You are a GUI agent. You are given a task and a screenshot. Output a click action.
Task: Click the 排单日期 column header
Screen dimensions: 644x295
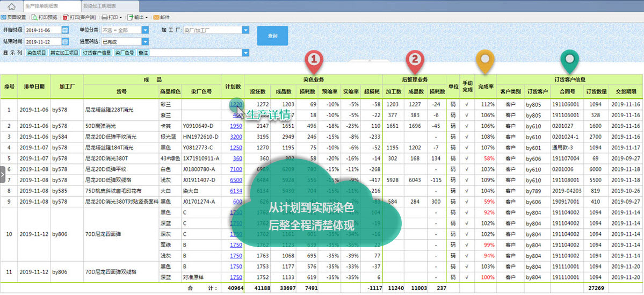[34, 87]
